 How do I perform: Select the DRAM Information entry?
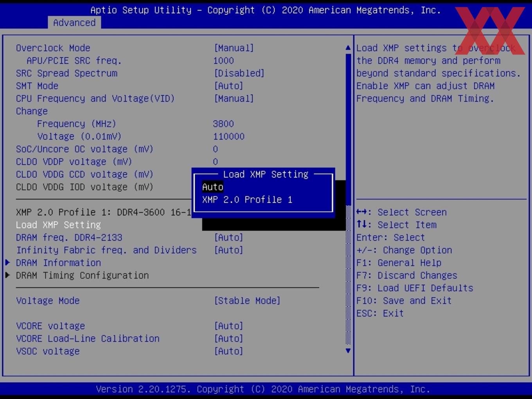pos(58,262)
